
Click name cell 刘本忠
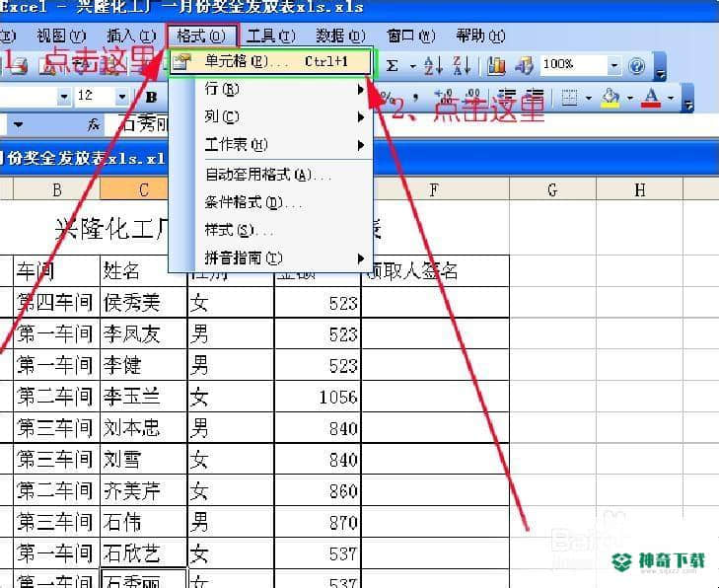pos(144,427)
